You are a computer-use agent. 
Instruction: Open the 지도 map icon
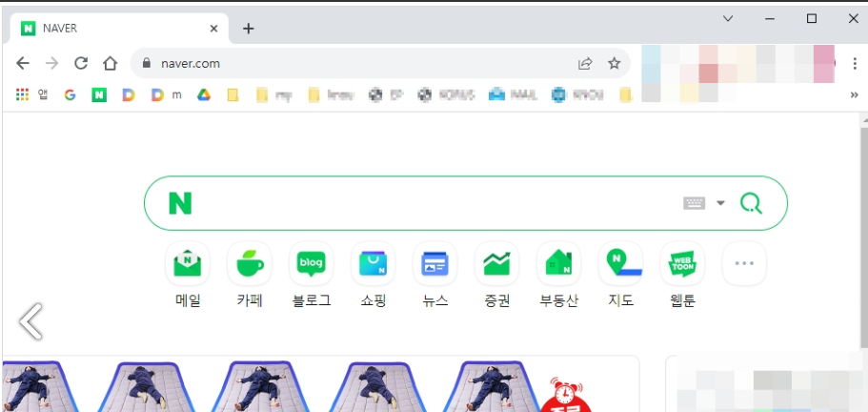(620, 263)
